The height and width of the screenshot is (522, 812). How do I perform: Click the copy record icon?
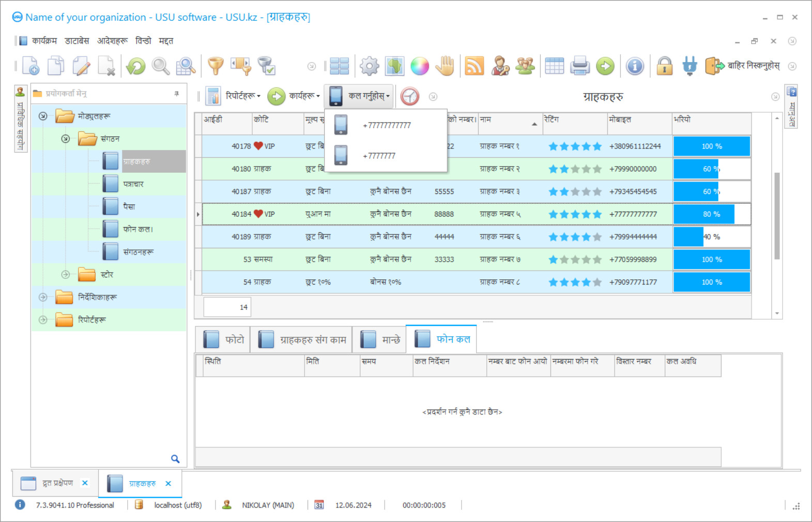pyautogui.click(x=56, y=66)
